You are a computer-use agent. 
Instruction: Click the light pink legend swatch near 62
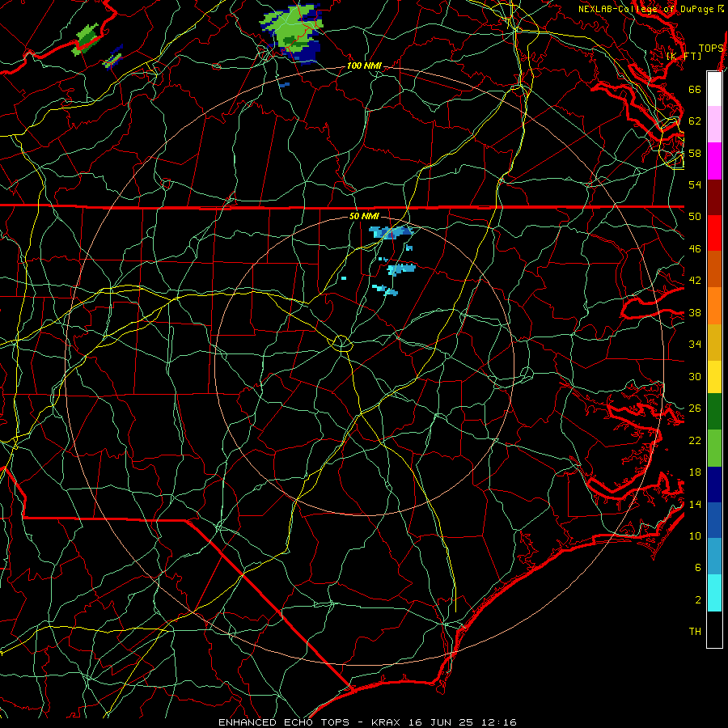click(714, 124)
